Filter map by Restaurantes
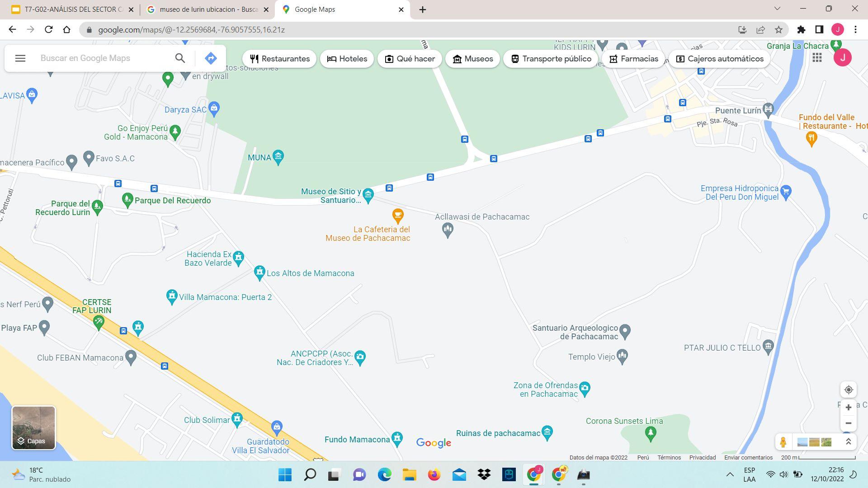Viewport: 868px width, 488px height. [x=279, y=59]
